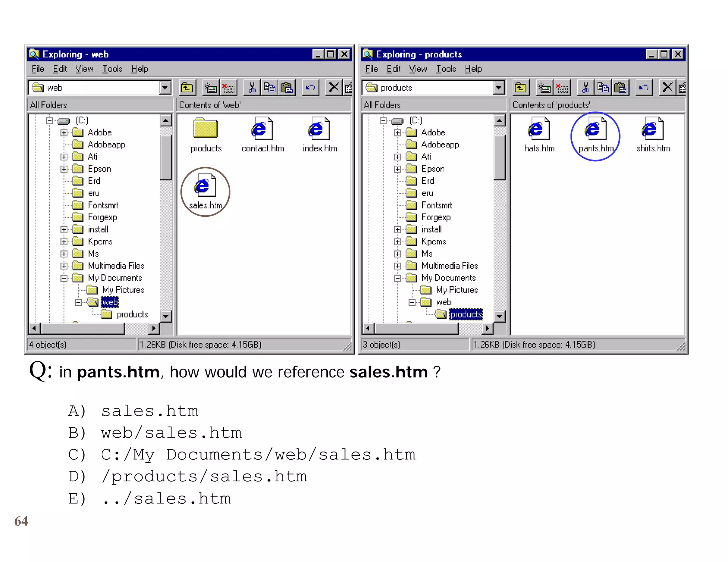Collapse the C: drive in products window tree
The height and width of the screenshot is (562, 728).
click(383, 121)
